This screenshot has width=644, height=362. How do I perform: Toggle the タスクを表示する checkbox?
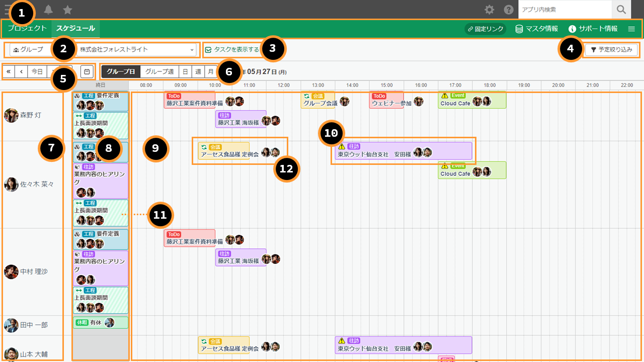tap(208, 50)
